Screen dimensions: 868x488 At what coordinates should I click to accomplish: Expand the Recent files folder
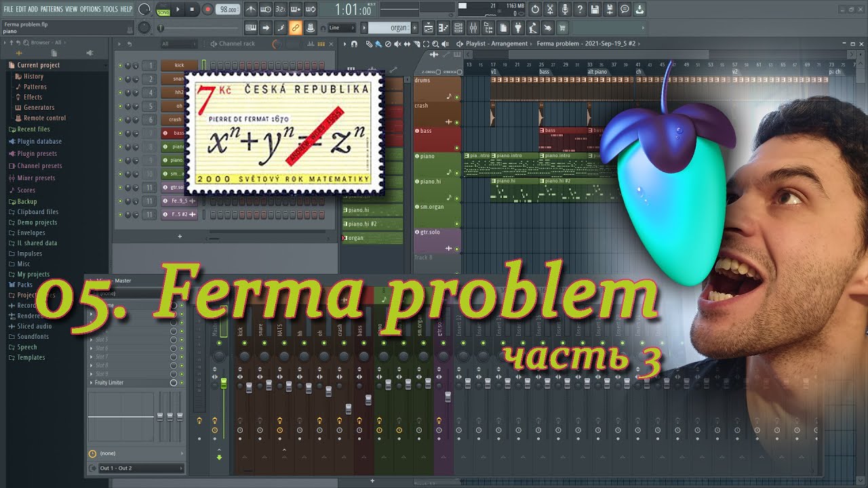[x=29, y=129]
